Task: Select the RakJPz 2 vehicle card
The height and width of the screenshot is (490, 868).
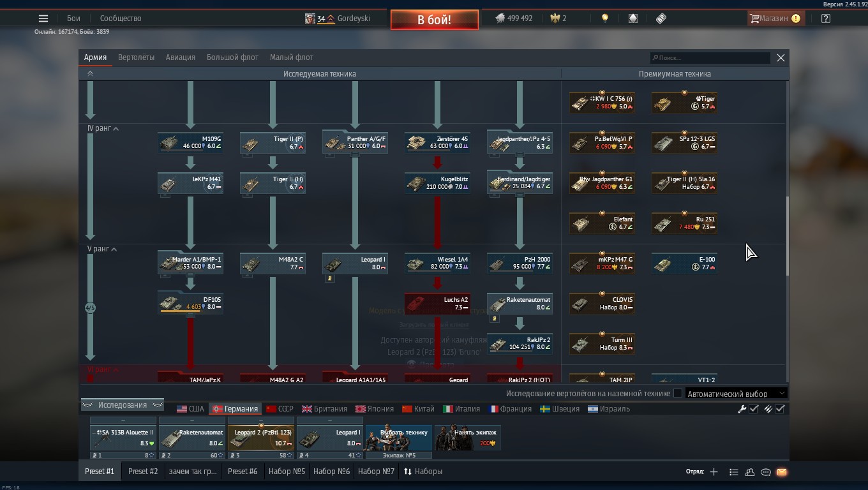Action: pyautogui.click(x=520, y=344)
